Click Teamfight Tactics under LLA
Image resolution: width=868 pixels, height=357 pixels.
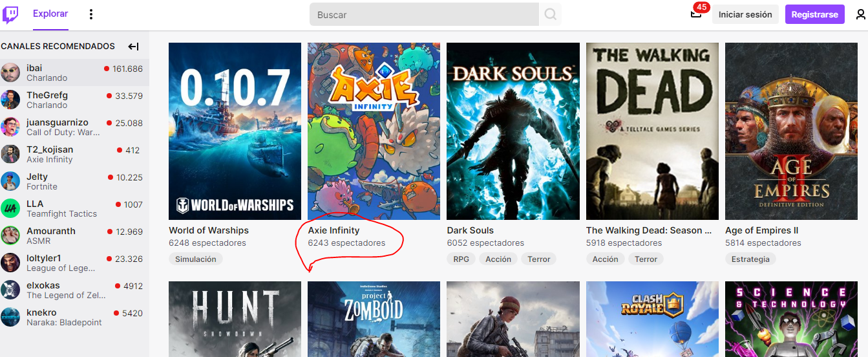point(61,214)
